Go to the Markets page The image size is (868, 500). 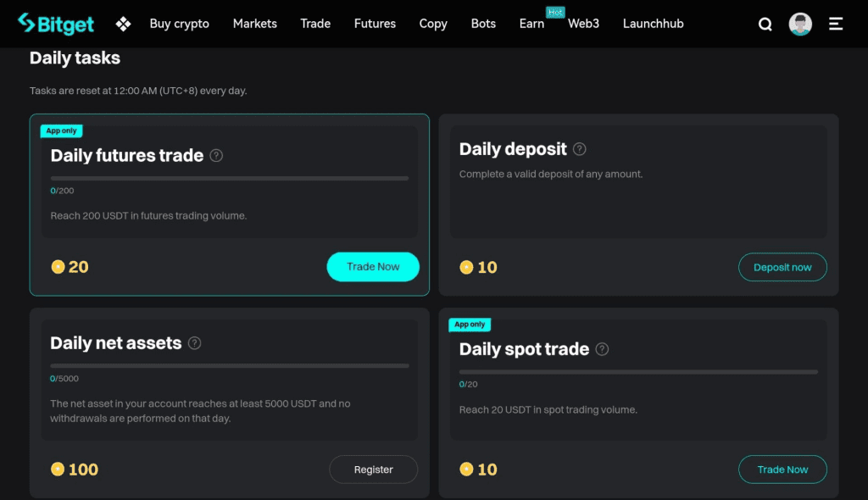coord(254,24)
